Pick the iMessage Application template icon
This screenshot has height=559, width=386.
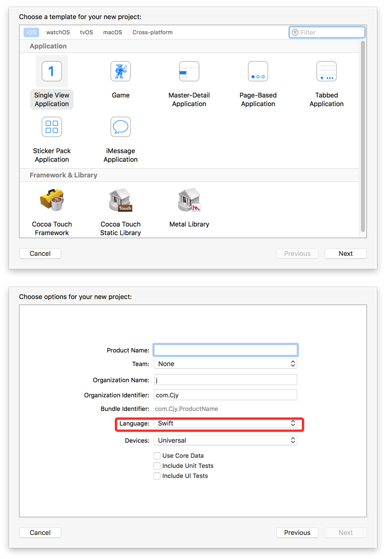[x=120, y=127]
